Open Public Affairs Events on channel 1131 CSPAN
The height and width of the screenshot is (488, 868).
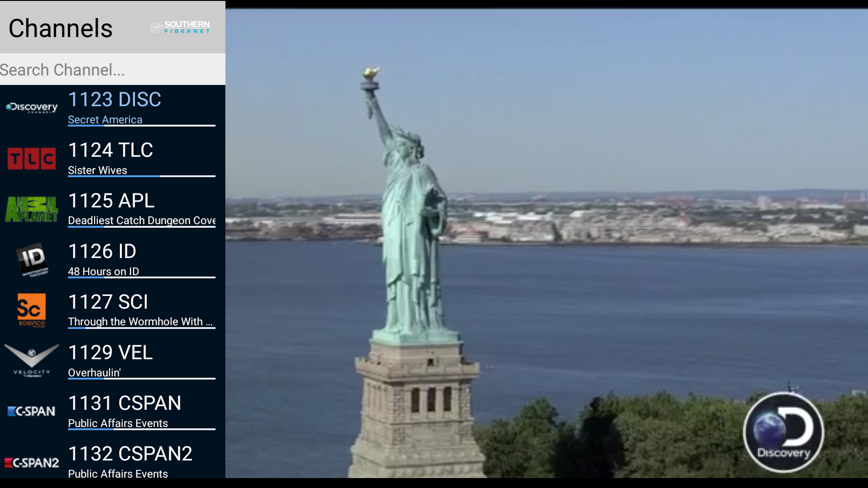118,423
